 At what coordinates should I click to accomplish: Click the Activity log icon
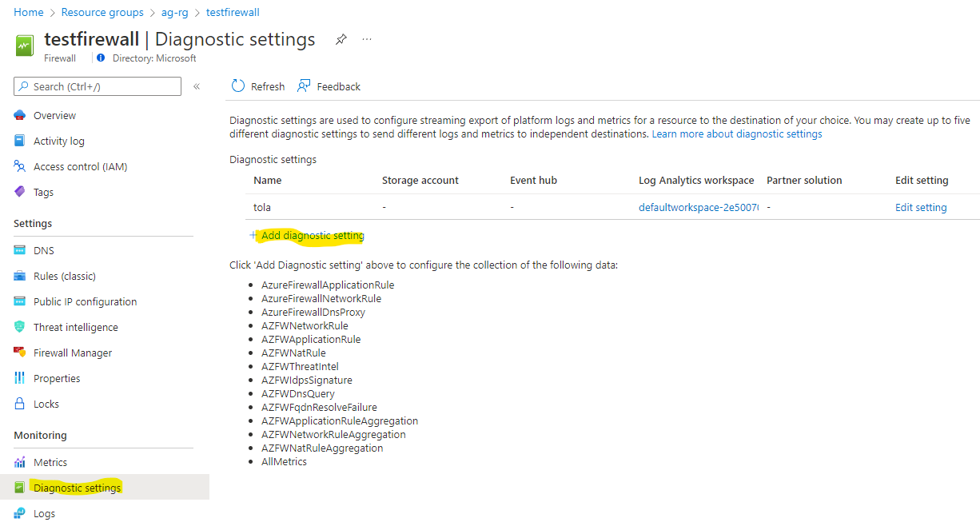(20, 141)
